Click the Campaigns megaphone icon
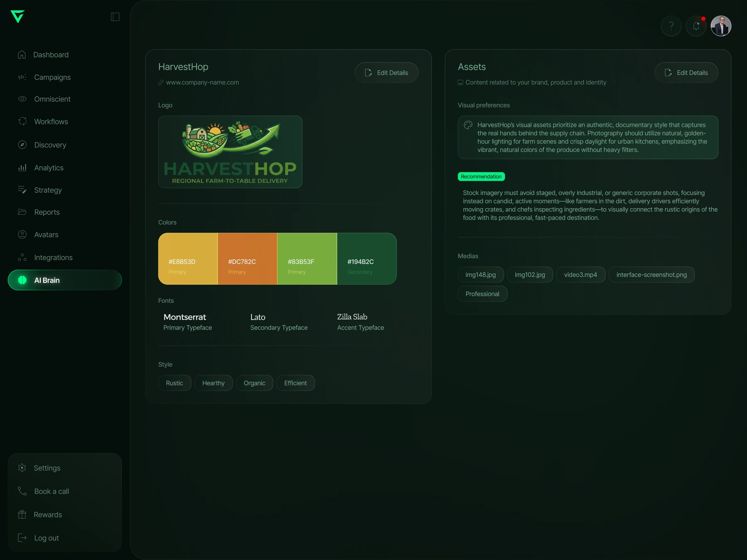Screen dimensions: 747x560 coord(22,77)
